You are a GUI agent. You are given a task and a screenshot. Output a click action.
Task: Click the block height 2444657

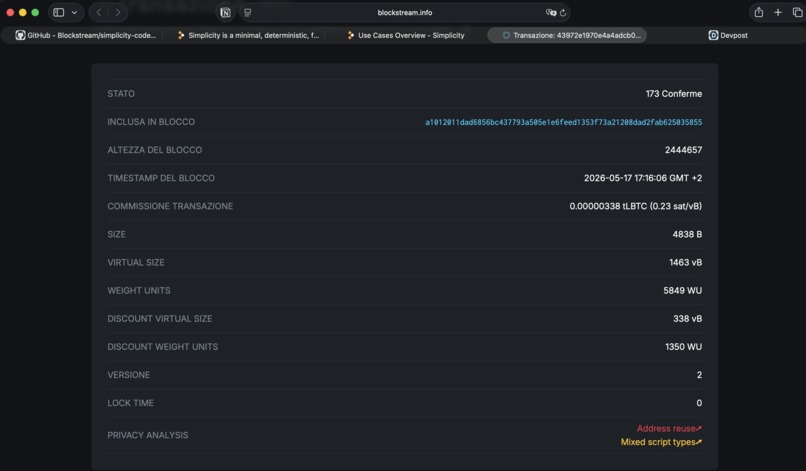tap(683, 150)
